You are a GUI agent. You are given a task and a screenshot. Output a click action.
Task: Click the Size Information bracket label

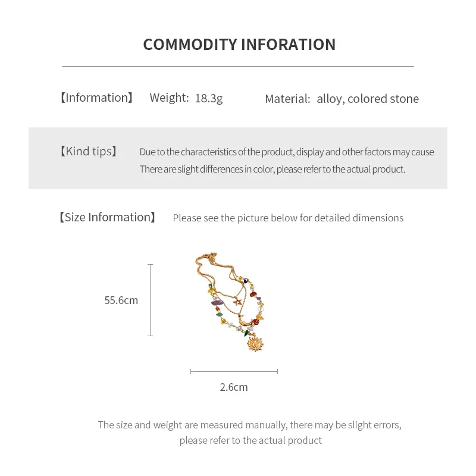coord(107,217)
